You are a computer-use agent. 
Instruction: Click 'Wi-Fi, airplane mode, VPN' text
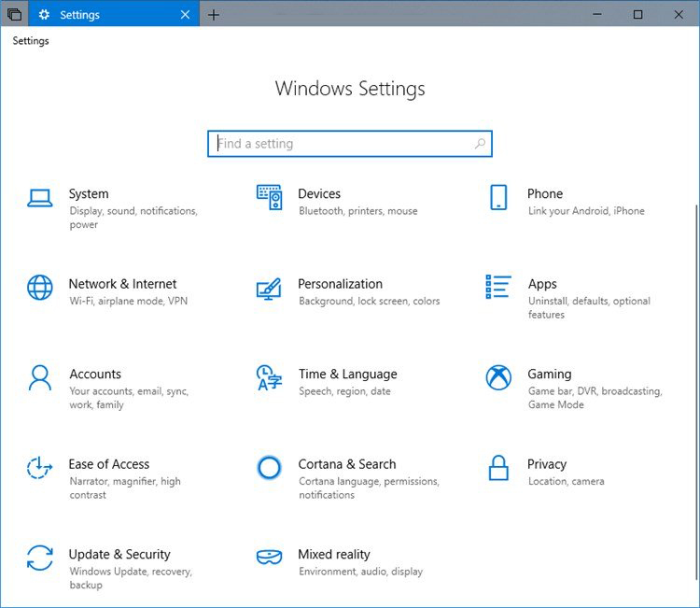click(x=128, y=301)
